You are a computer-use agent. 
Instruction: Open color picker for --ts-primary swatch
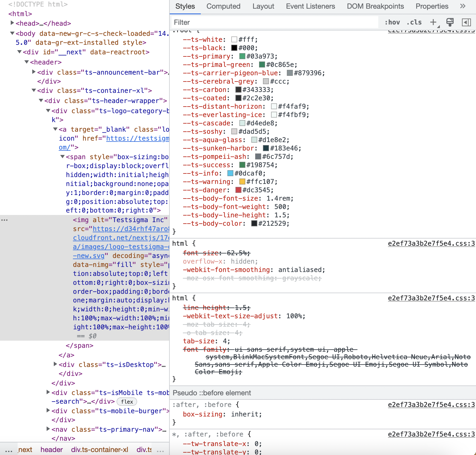click(242, 56)
